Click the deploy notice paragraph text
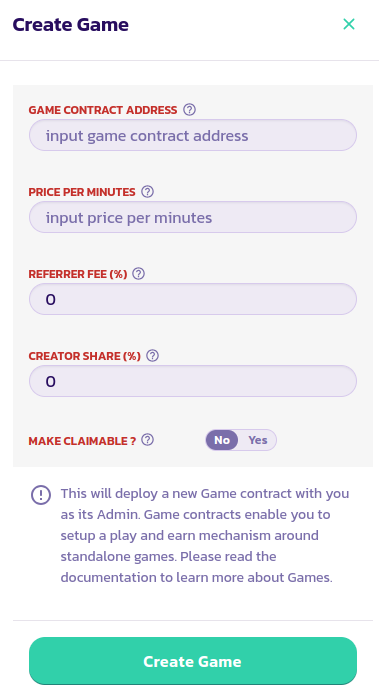This screenshot has height=689, width=379. coord(205,535)
